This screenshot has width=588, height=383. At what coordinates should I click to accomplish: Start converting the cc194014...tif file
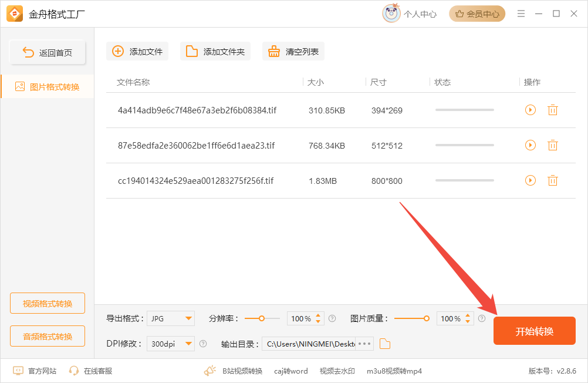(530, 180)
